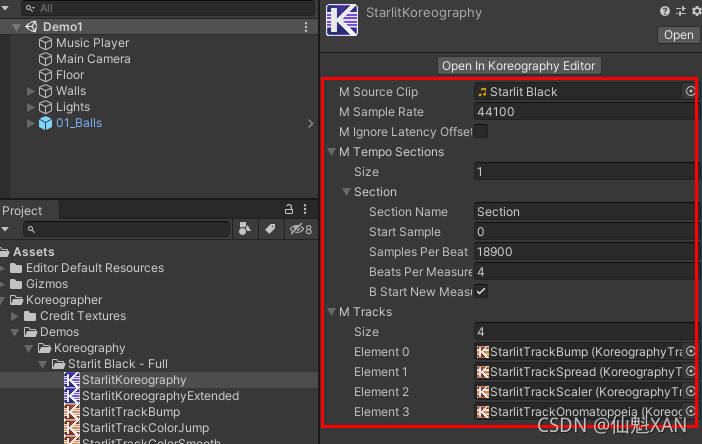Screen dimensions: 702x444
Task: Uncheck B Start New Measure checkbox
Action: (481, 291)
